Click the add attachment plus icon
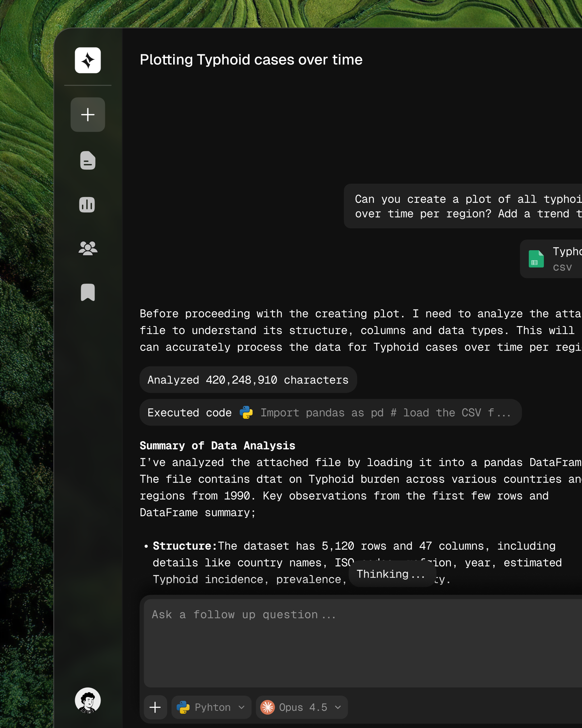The width and height of the screenshot is (582, 728). coord(155,707)
